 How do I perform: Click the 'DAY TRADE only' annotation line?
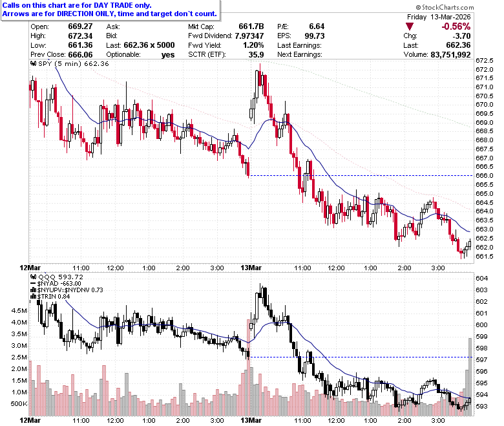pyautogui.click(x=77, y=5)
